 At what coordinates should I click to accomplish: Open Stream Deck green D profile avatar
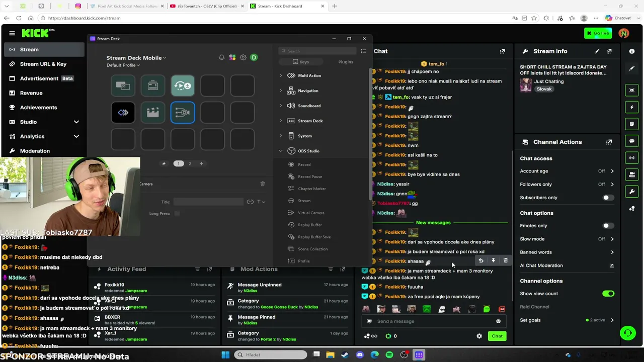[x=254, y=57]
